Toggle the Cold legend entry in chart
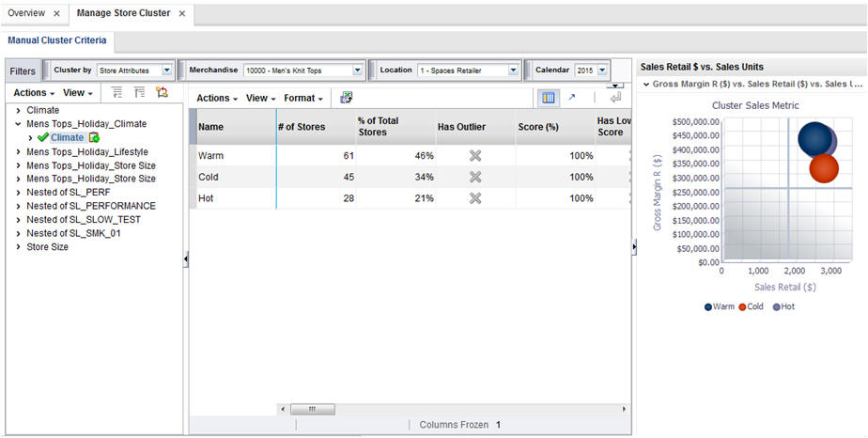The width and height of the screenshot is (868, 438). click(751, 306)
